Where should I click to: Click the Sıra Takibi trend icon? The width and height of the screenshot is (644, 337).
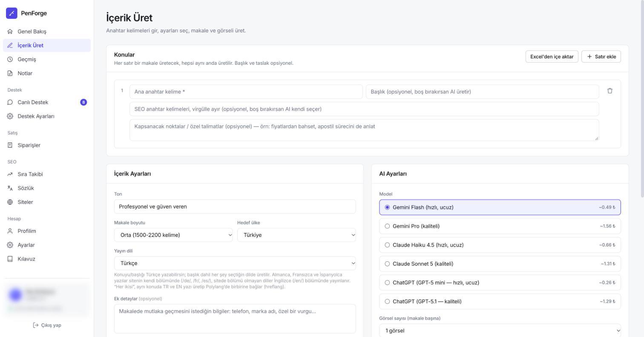10,174
